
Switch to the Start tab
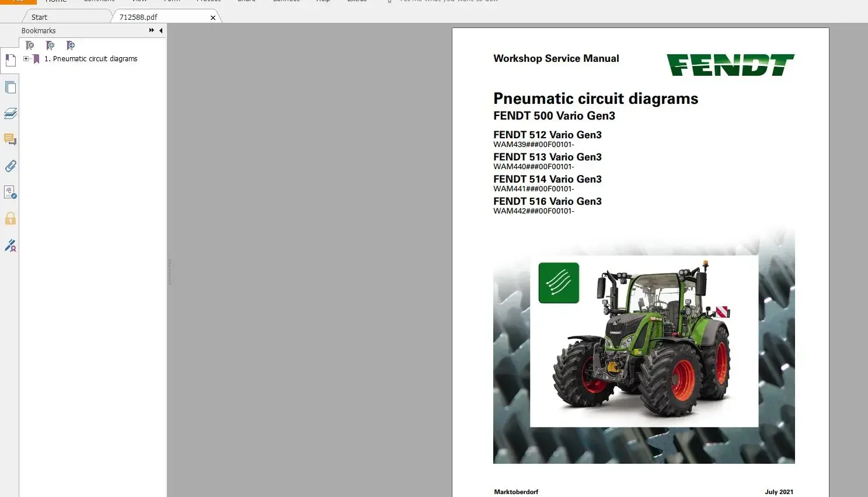click(39, 17)
